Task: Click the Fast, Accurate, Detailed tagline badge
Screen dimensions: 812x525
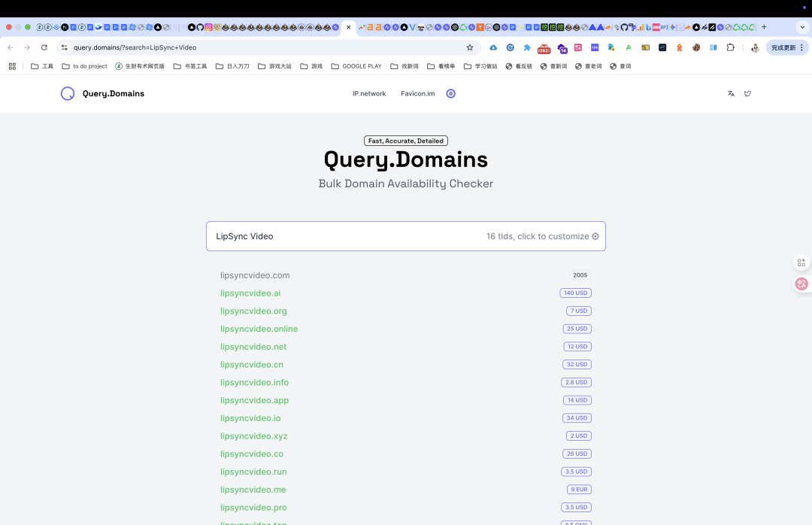Action: click(x=405, y=141)
